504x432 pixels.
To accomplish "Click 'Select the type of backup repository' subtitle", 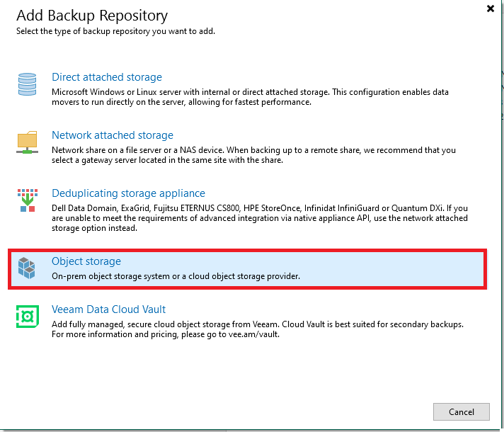I will coord(115,31).
